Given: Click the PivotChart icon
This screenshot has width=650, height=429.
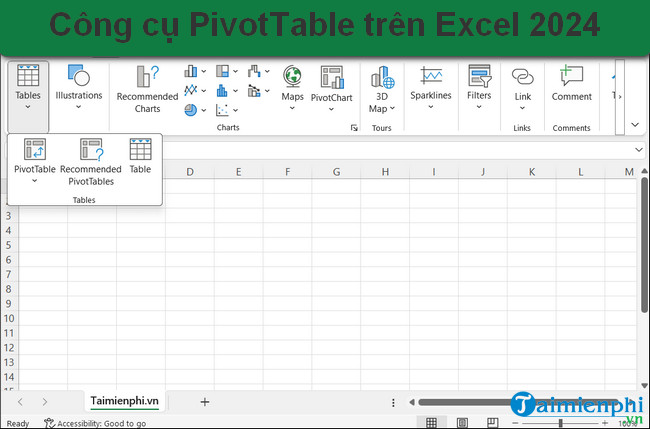Looking at the screenshot, I should [x=332, y=77].
